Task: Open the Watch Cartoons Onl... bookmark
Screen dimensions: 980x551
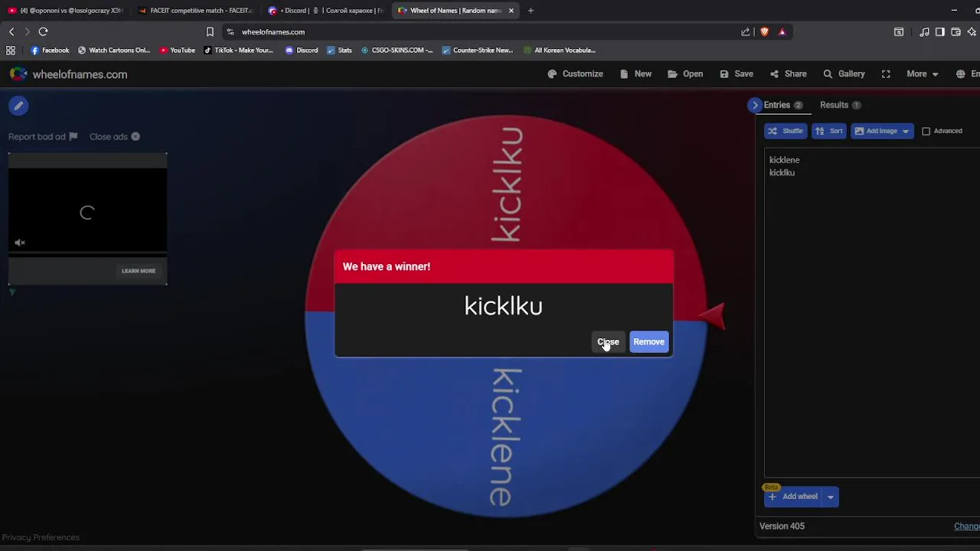Action: [x=114, y=50]
